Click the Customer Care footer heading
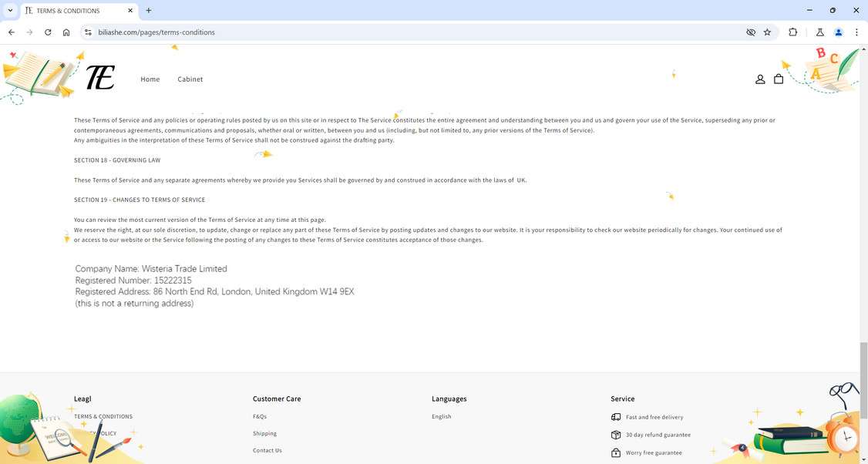This screenshot has width=868, height=464. pos(277,398)
